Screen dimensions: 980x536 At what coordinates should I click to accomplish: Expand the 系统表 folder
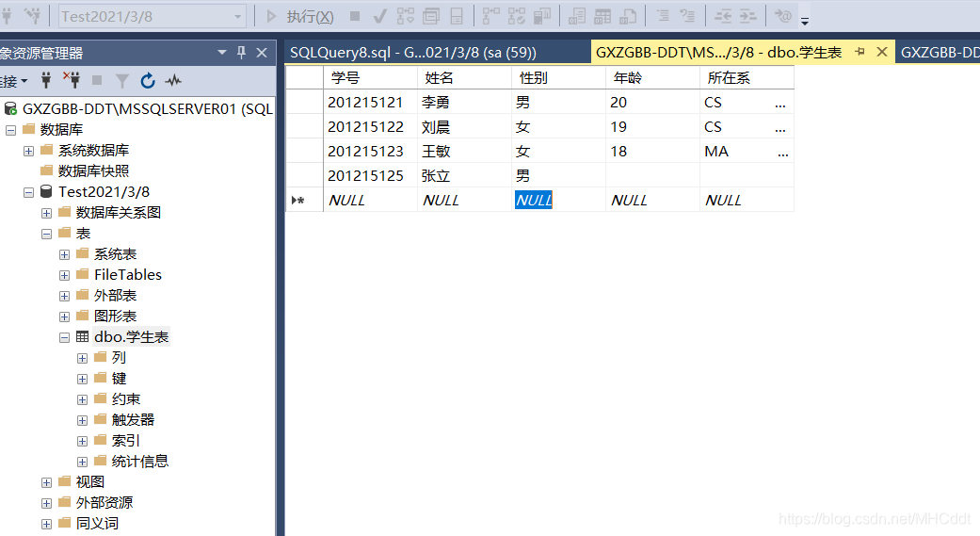[x=64, y=254]
